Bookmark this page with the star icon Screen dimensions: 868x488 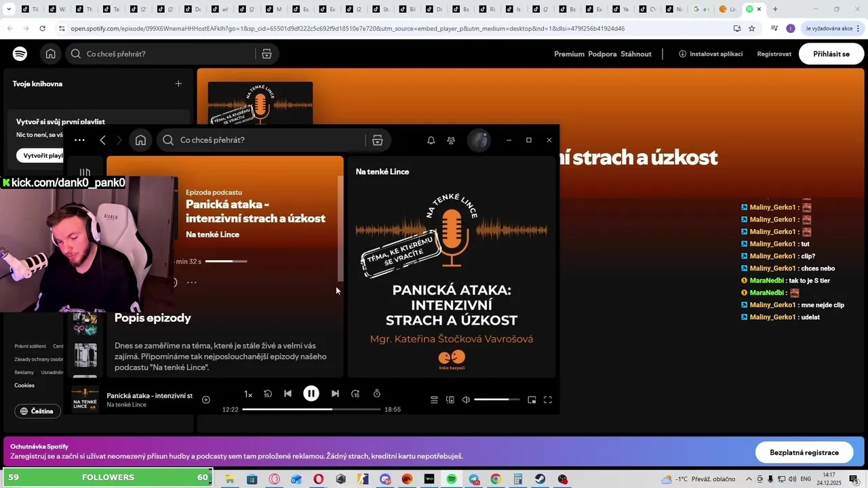752,28
